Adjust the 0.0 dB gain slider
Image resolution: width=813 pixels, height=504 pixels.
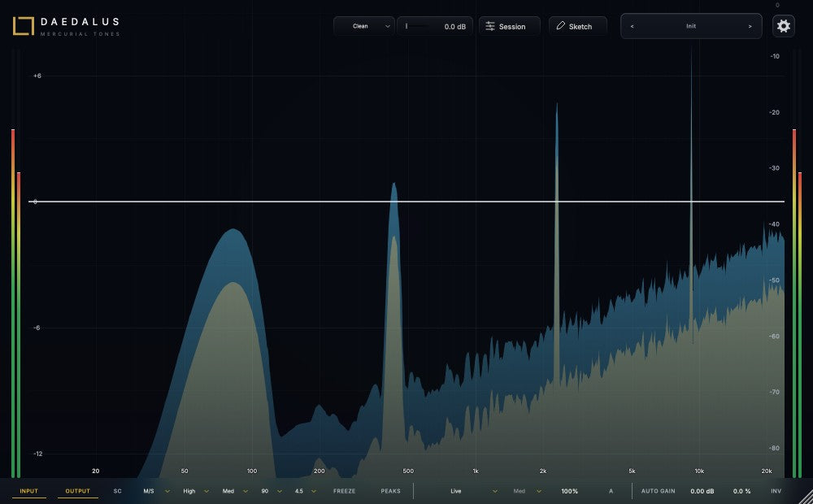435,27
